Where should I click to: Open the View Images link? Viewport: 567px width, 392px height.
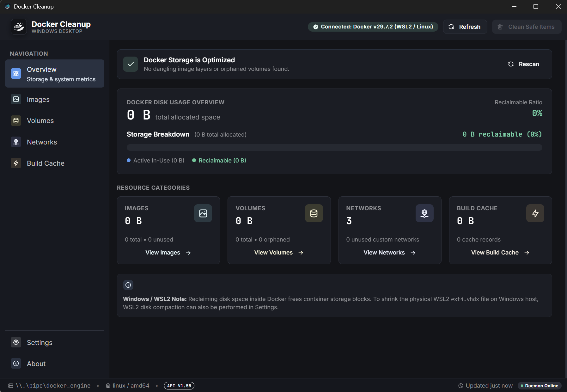[168, 253]
